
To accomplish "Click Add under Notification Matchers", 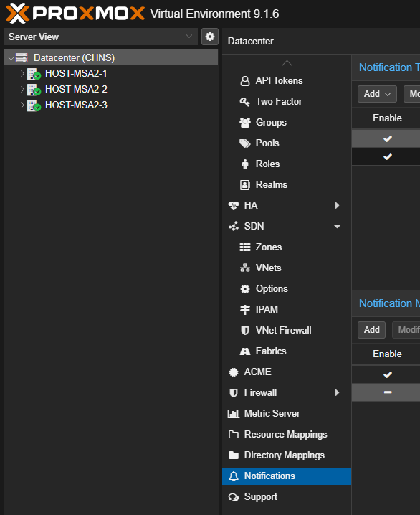I will pyautogui.click(x=371, y=330).
